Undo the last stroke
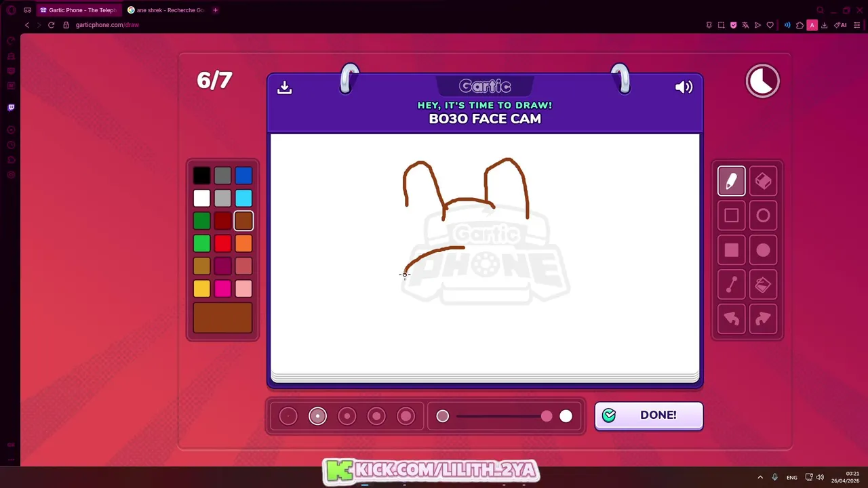 731,319
